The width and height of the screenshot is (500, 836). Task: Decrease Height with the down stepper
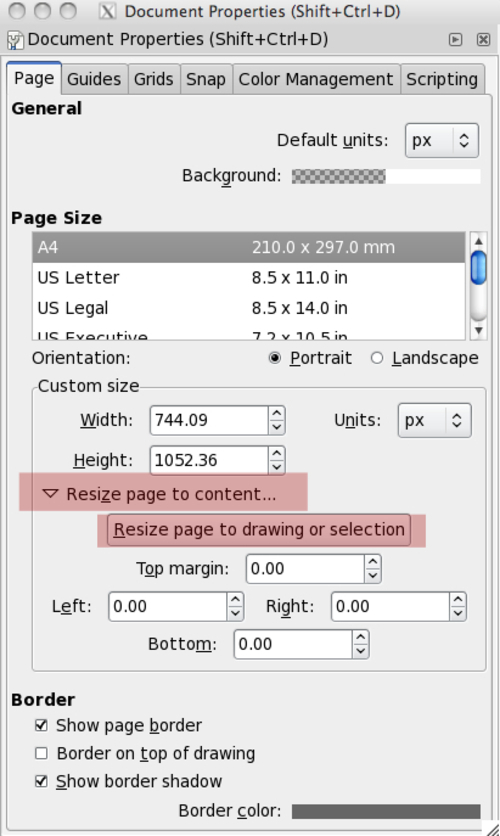(277, 467)
